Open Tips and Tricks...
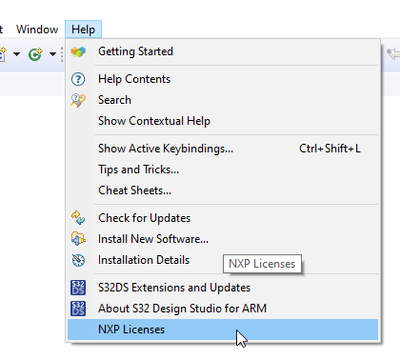This screenshot has height=360, width=400. coord(223,170)
